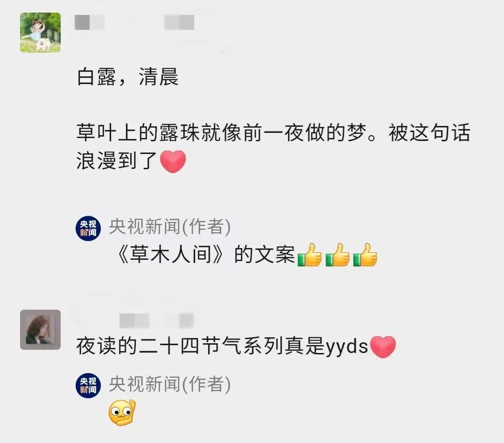Tap the first thumbs-up emoji
The image size is (504, 443).
tap(309, 255)
